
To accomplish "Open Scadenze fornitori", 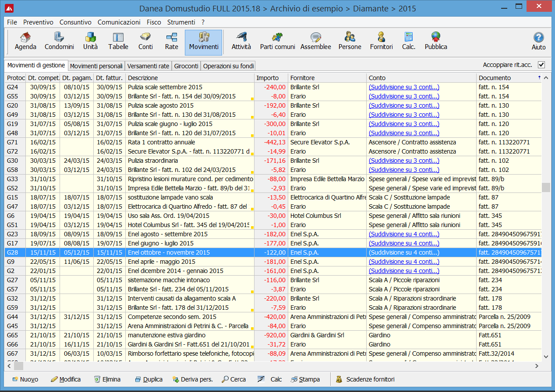I will click(x=365, y=379).
